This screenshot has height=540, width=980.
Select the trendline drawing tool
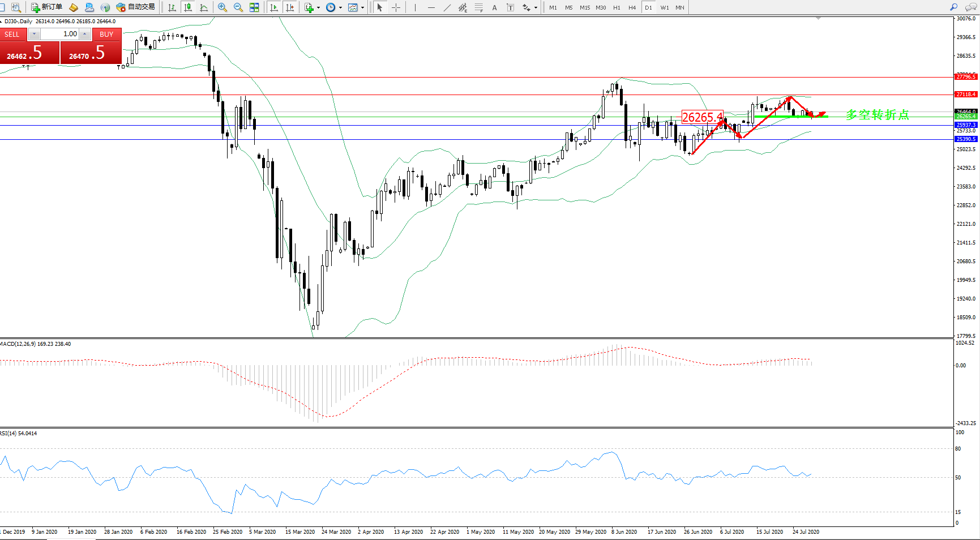click(x=447, y=7)
